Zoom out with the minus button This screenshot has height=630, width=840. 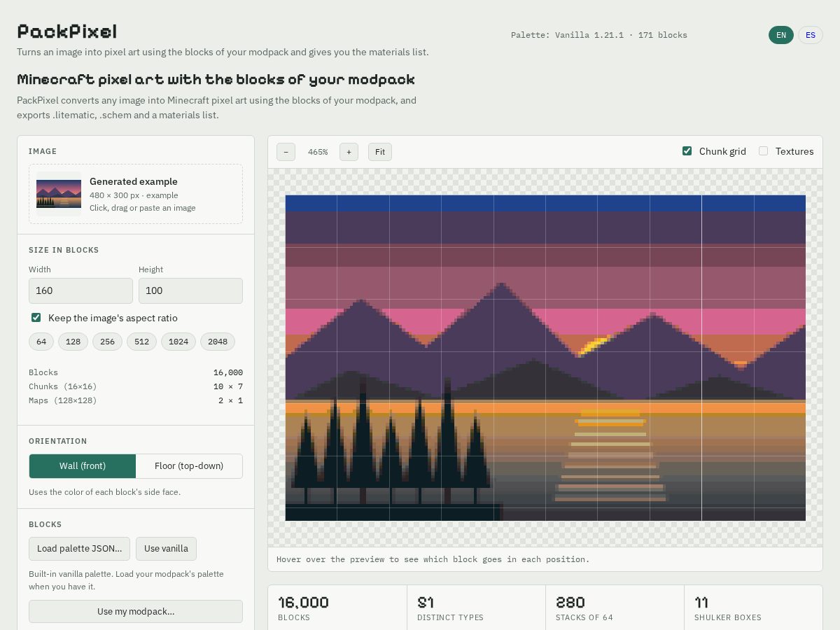click(286, 152)
